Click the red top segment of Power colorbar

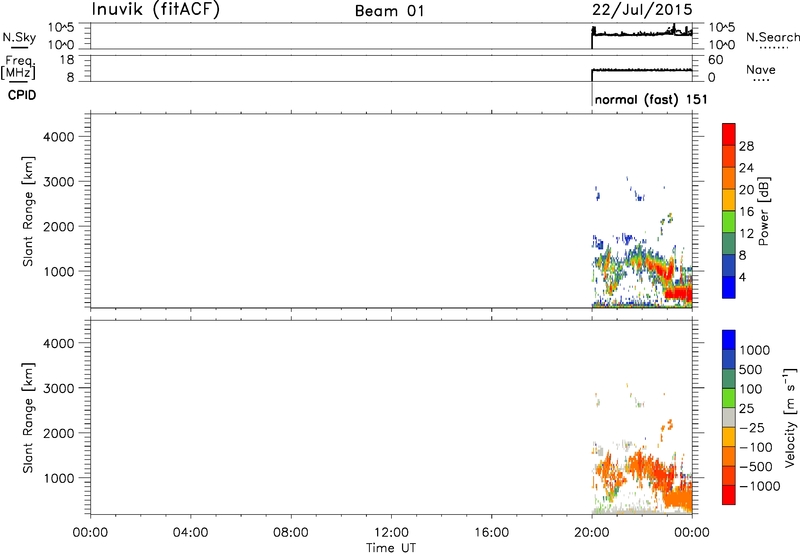729,134
